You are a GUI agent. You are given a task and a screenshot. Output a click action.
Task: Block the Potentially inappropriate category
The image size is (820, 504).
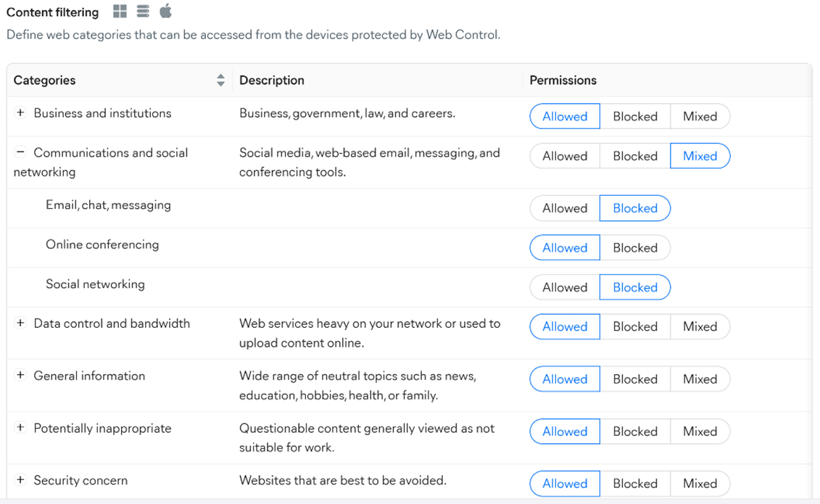click(x=635, y=431)
